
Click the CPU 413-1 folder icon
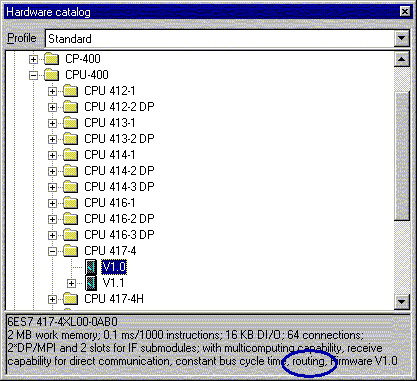click(70, 123)
